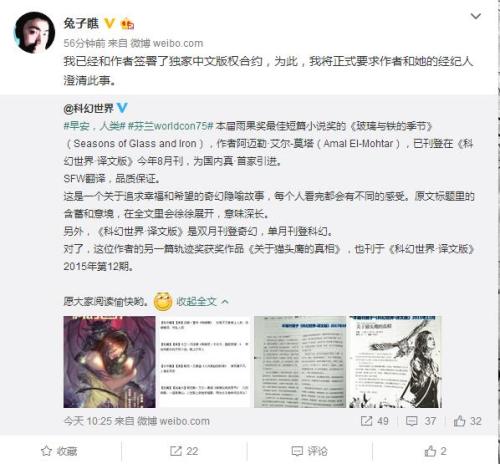500x464 pixels.
Task: Open the 兔子瞧 username link
Action: pyautogui.click(x=81, y=23)
